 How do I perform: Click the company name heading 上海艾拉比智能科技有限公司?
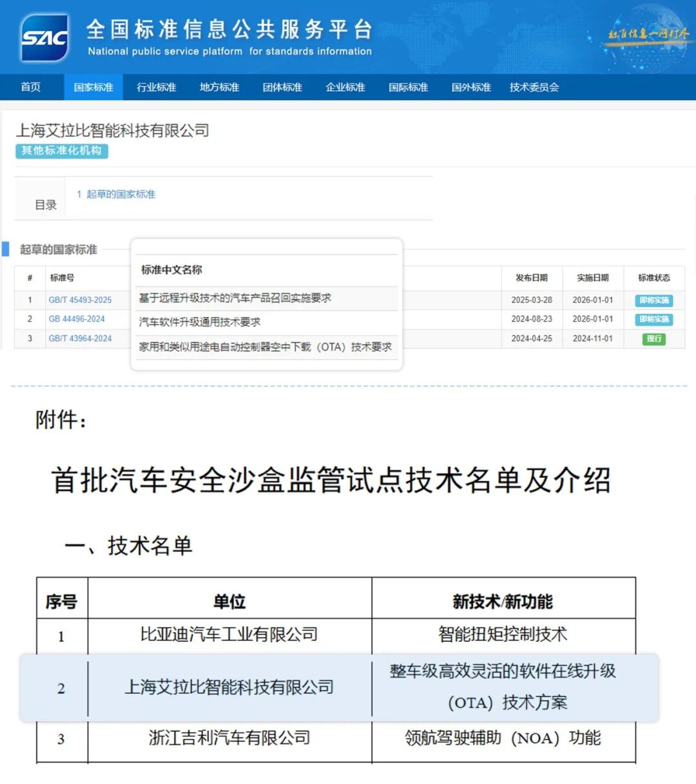[x=113, y=131]
